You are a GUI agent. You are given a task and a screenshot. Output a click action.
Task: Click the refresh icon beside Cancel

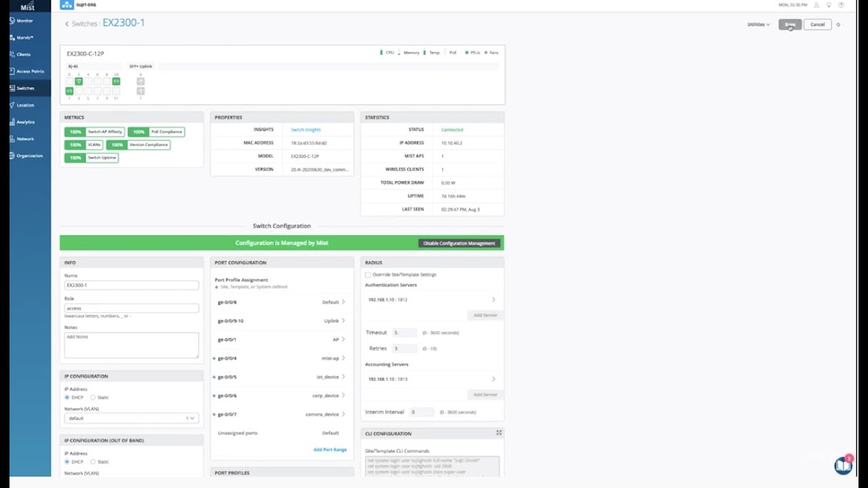[838, 24]
